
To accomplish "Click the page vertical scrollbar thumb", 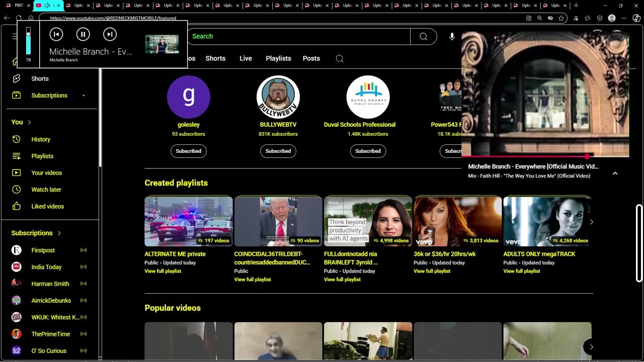I will point(639,243).
